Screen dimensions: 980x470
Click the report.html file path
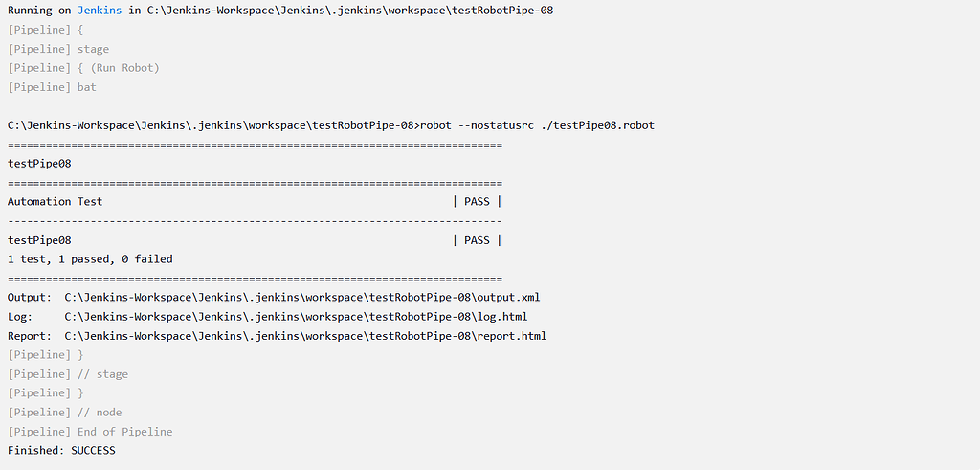click(x=305, y=336)
